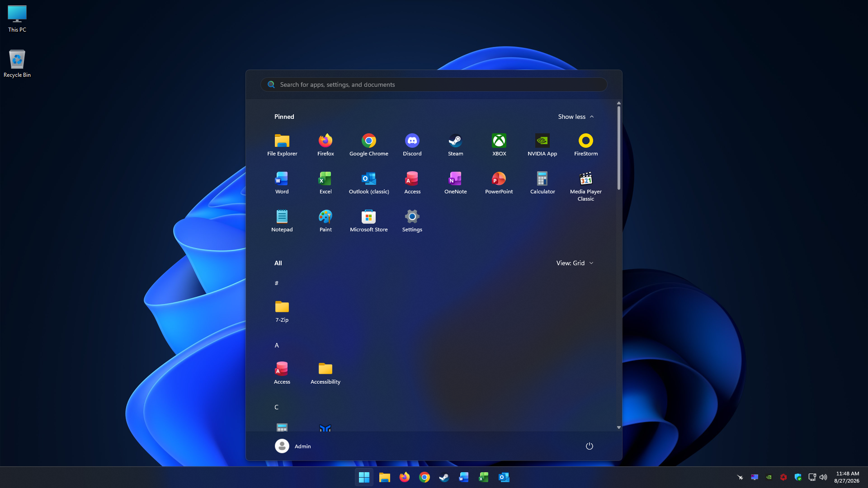Image resolution: width=868 pixels, height=488 pixels.
Task: Collapse Pinned with Show less
Action: (576, 117)
